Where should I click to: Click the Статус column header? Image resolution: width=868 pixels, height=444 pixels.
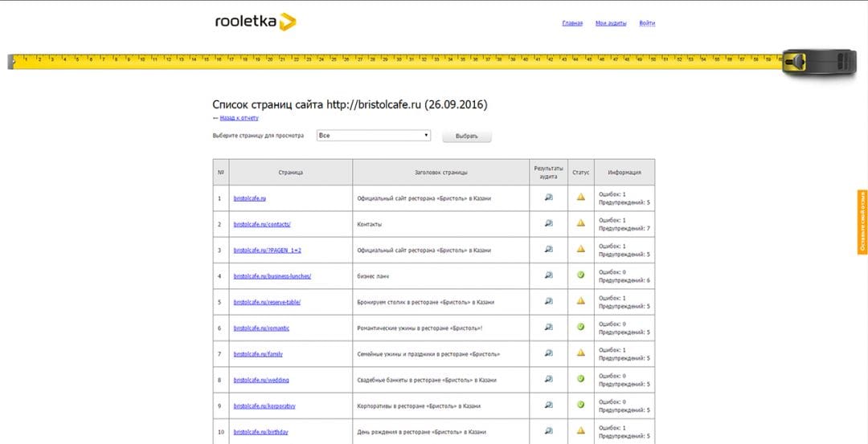(x=581, y=172)
